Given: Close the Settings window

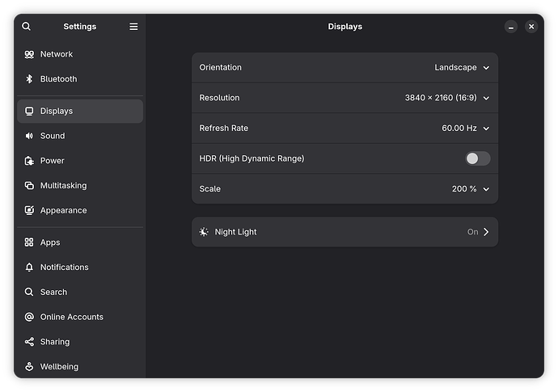Looking at the screenshot, I should tap(531, 27).
